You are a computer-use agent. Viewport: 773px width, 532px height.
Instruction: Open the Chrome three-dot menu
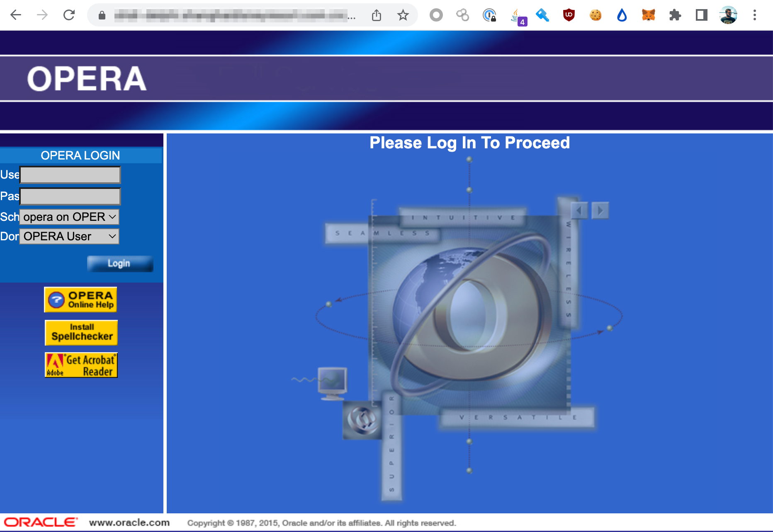pyautogui.click(x=755, y=15)
